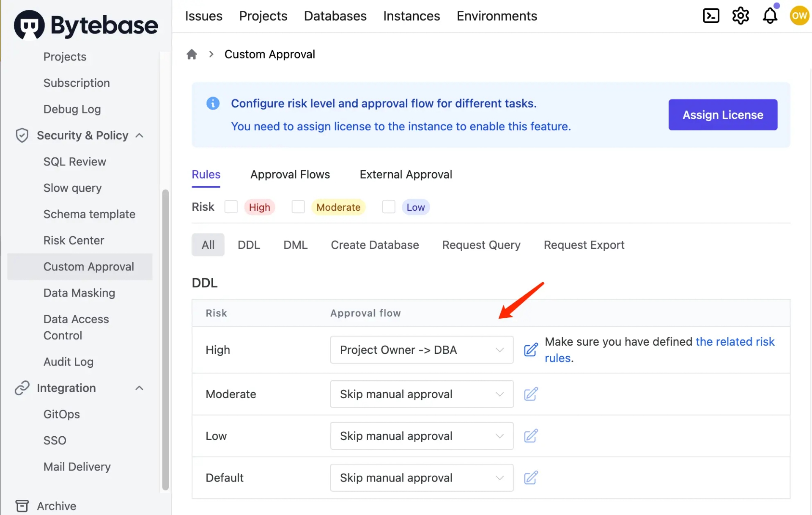Collapse the Integration section
Image resolution: width=812 pixels, height=515 pixels.
coord(139,388)
